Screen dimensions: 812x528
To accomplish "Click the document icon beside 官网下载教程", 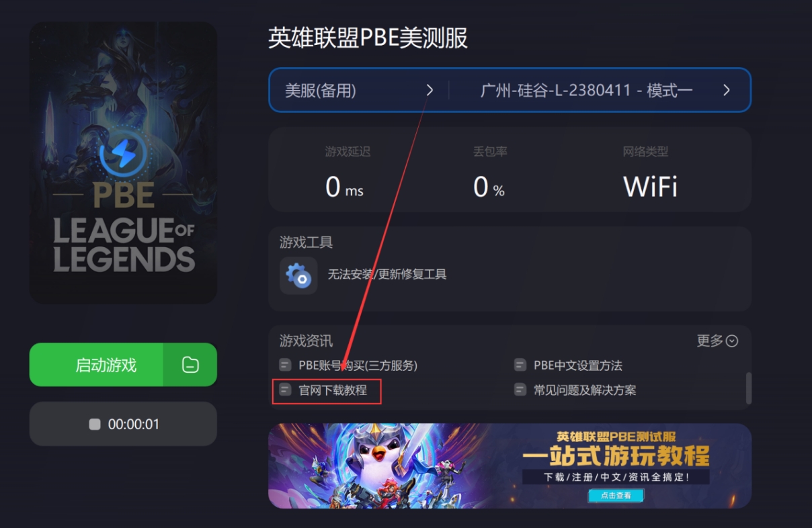I will [285, 390].
